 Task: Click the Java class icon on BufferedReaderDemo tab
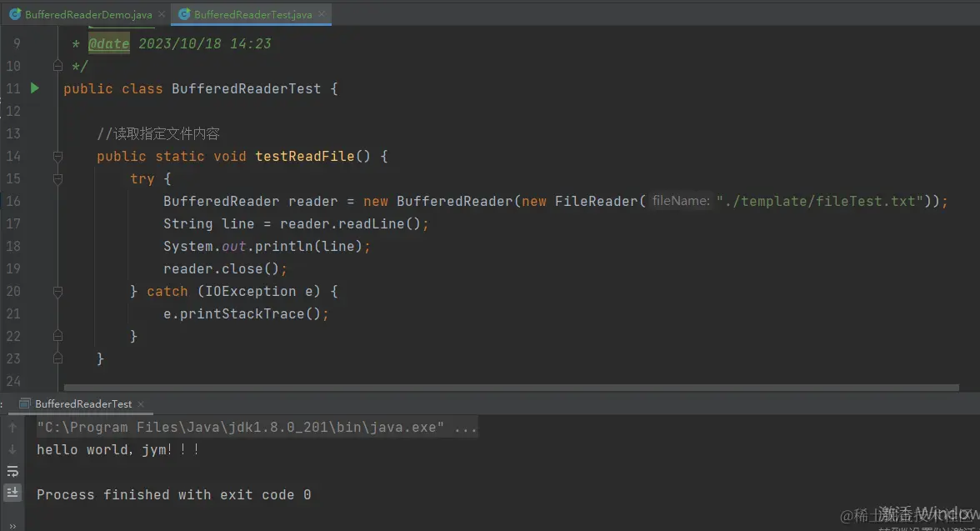coord(15,14)
